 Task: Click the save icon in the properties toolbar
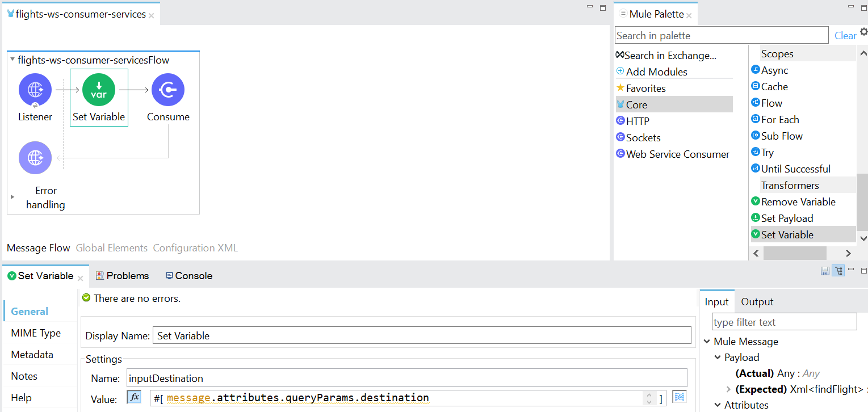(x=825, y=271)
